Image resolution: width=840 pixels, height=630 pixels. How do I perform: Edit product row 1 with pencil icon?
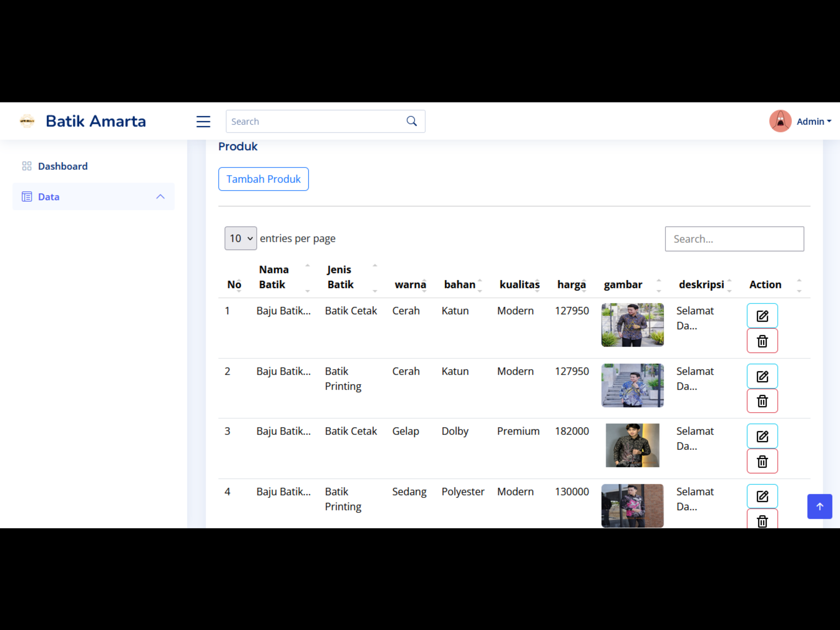pyautogui.click(x=762, y=316)
